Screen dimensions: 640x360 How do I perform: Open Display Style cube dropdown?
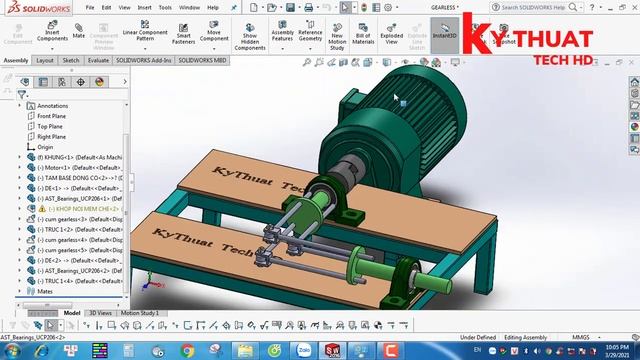(x=387, y=62)
